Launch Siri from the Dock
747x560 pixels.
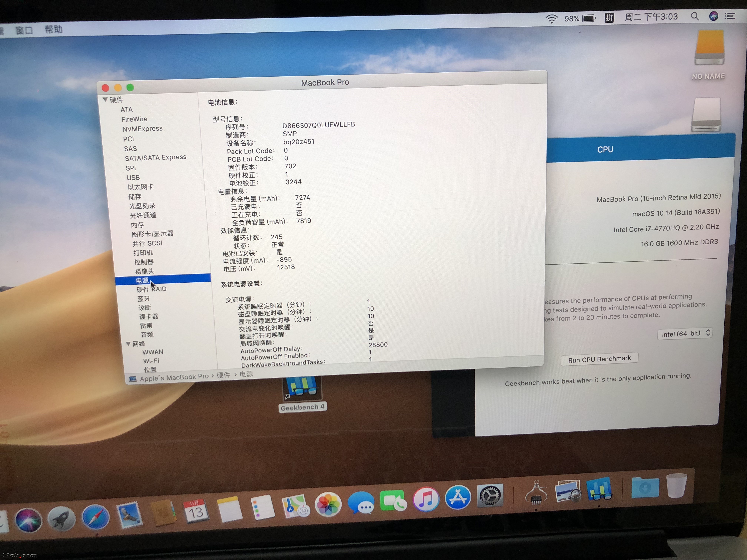(x=28, y=520)
